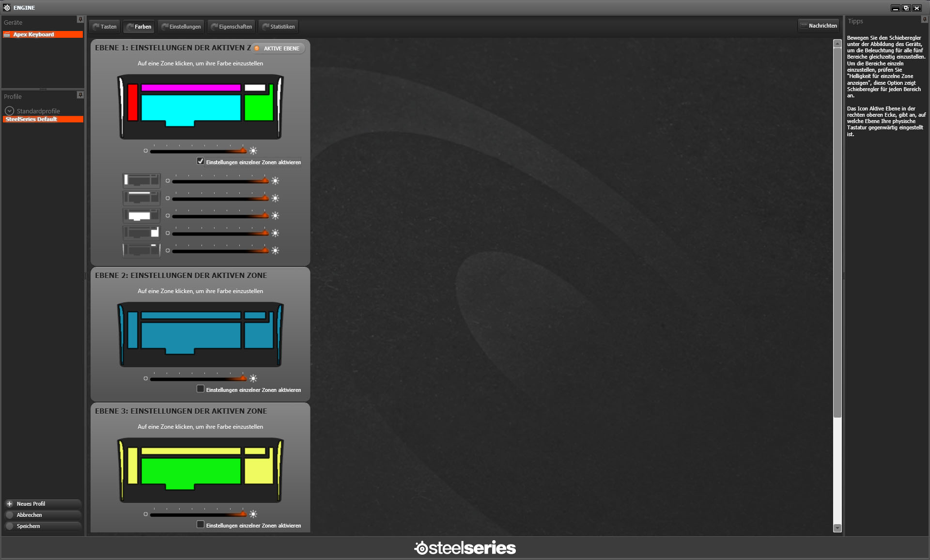Switch to the Farben tab
The height and width of the screenshot is (560, 930).
139,27
